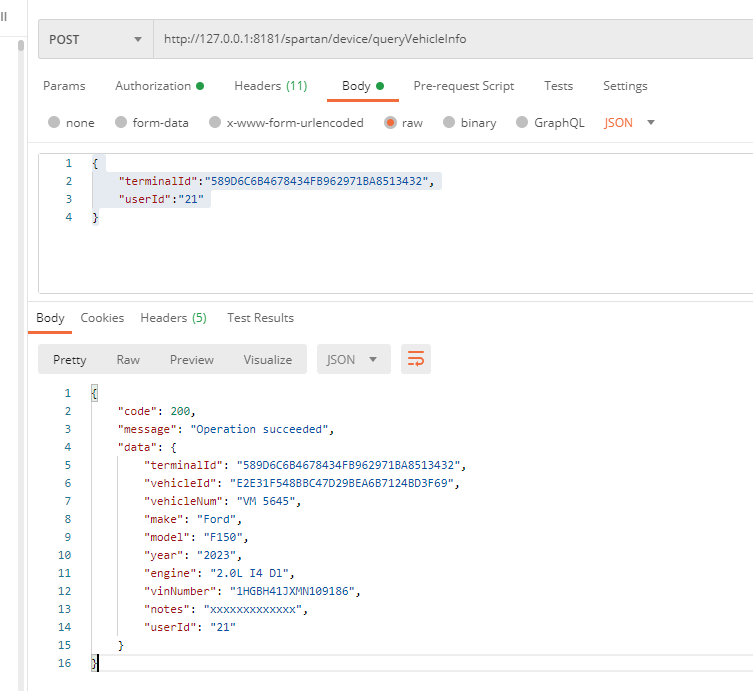
Task: Open the response JSON format dropdown
Action: tap(353, 360)
